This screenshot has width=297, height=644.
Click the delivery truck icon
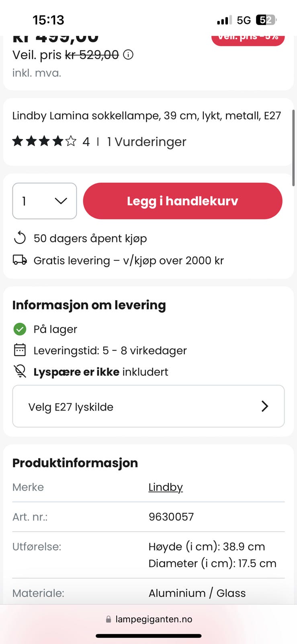[x=20, y=260]
